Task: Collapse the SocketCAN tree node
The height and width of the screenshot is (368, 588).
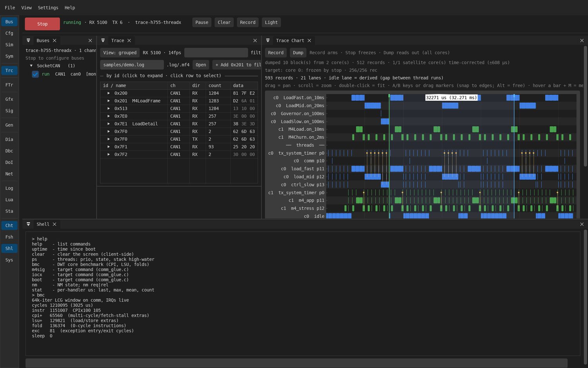Action: click(31, 66)
